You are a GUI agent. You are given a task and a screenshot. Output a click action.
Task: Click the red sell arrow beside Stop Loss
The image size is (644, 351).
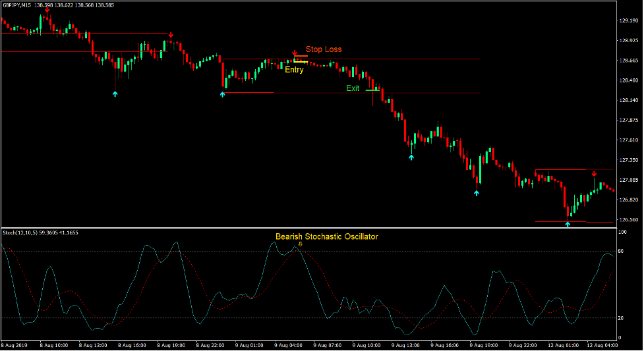point(295,52)
